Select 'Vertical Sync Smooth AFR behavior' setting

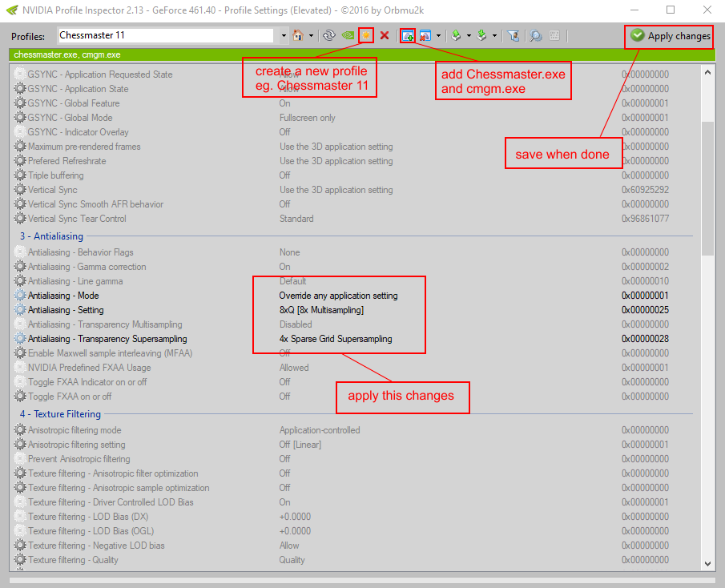(95, 204)
